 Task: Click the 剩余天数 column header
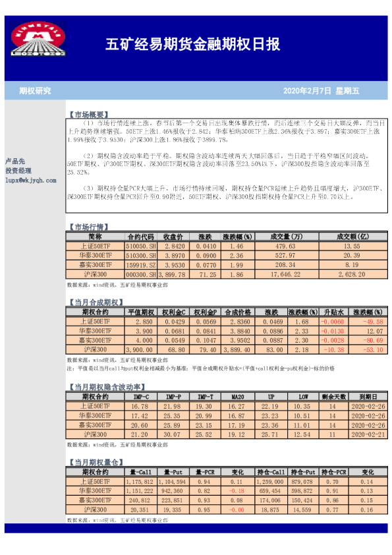pos(333,397)
